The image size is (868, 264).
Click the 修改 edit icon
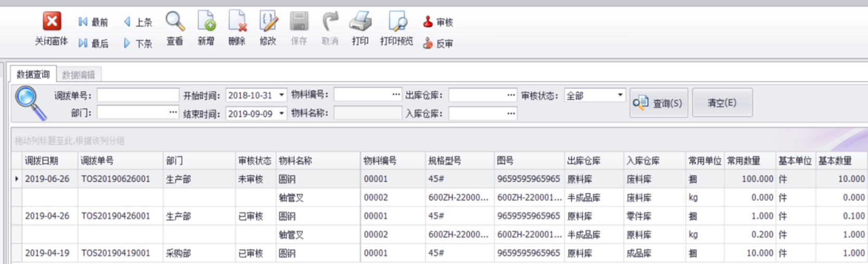click(x=268, y=22)
